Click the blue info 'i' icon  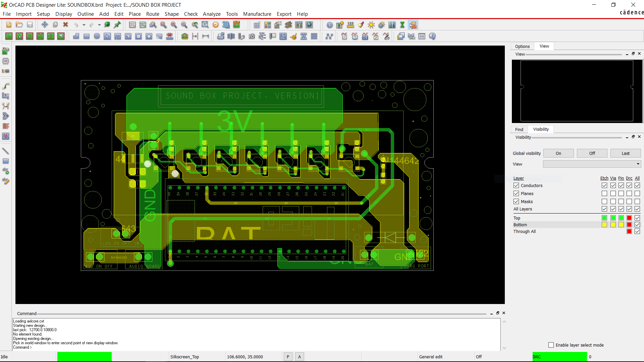(330, 25)
